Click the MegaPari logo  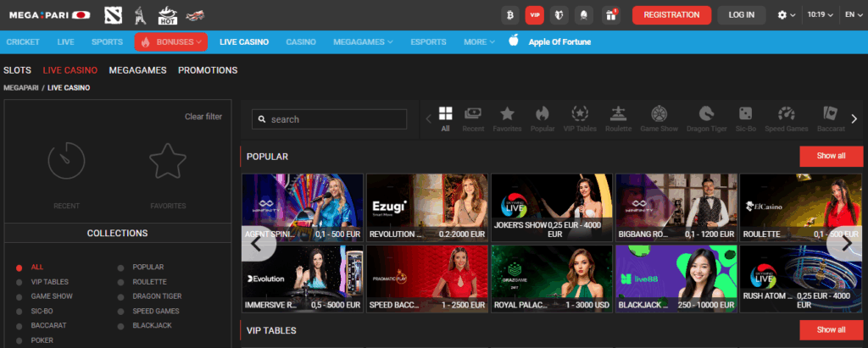click(50, 15)
